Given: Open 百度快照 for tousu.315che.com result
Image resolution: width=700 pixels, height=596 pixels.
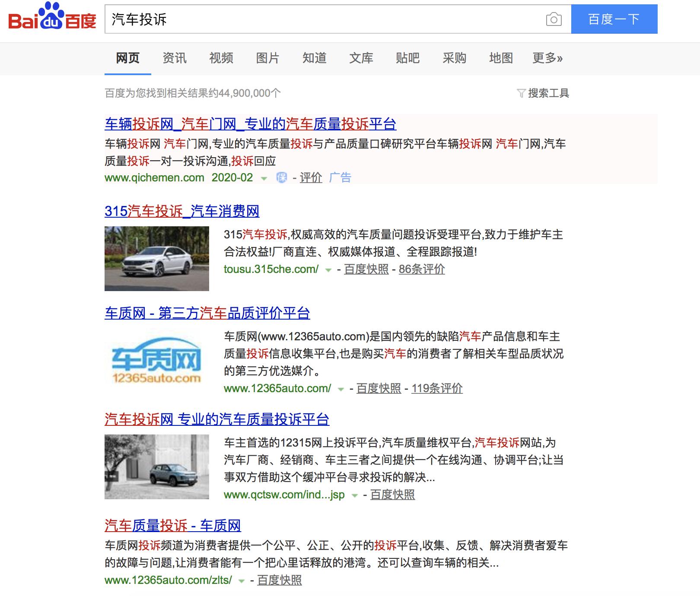Looking at the screenshot, I should coord(366,269).
